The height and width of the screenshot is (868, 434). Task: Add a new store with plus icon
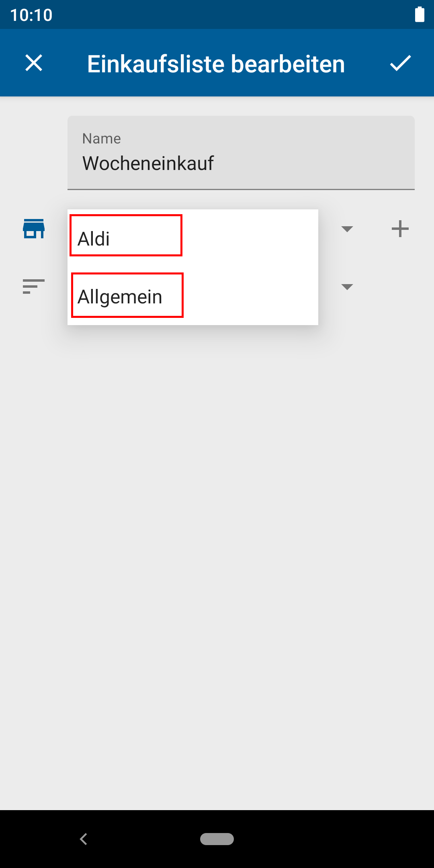[400, 229]
